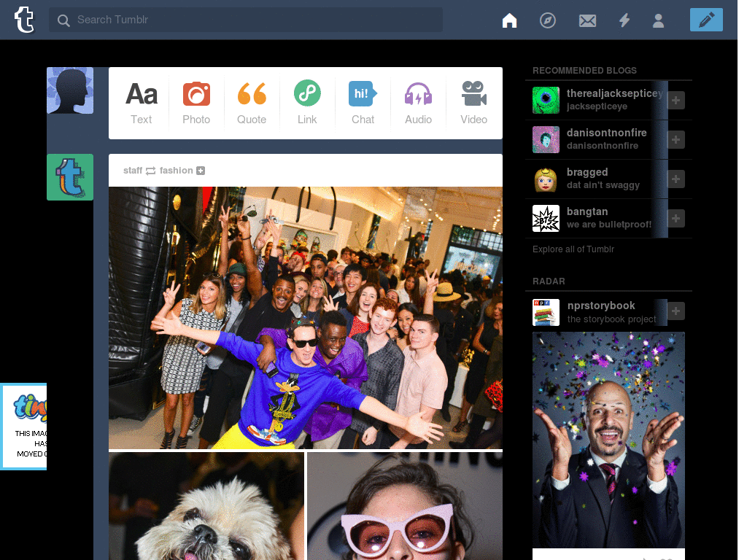Image resolution: width=747 pixels, height=560 pixels.
Task: Click the bangtan BTS avatar
Action: tap(546, 219)
